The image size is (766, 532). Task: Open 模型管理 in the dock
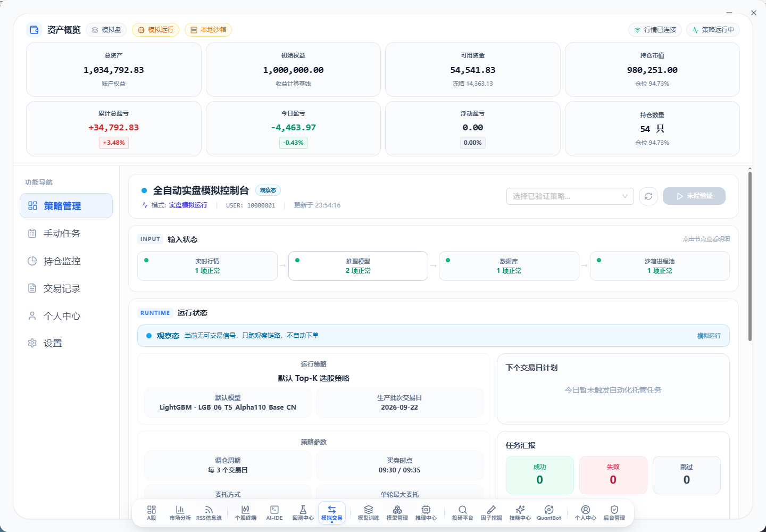tap(397, 513)
